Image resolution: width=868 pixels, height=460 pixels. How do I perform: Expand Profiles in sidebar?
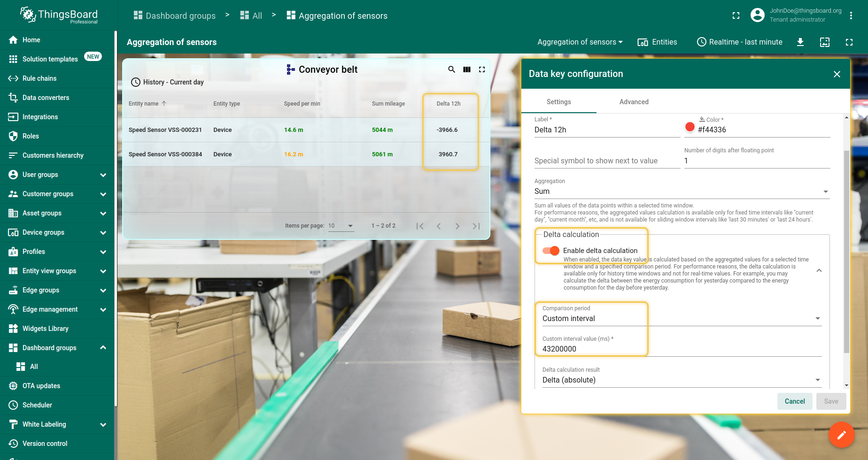coord(103,252)
